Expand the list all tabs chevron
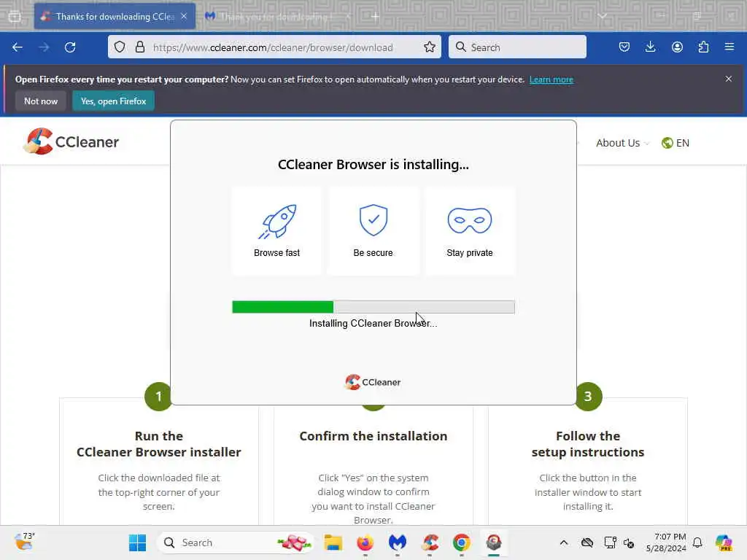 [603, 16]
